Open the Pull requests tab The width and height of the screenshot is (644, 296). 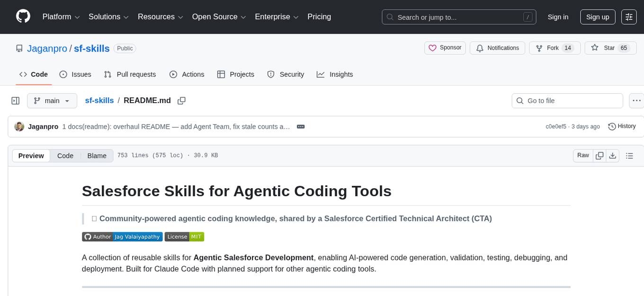point(130,74)
